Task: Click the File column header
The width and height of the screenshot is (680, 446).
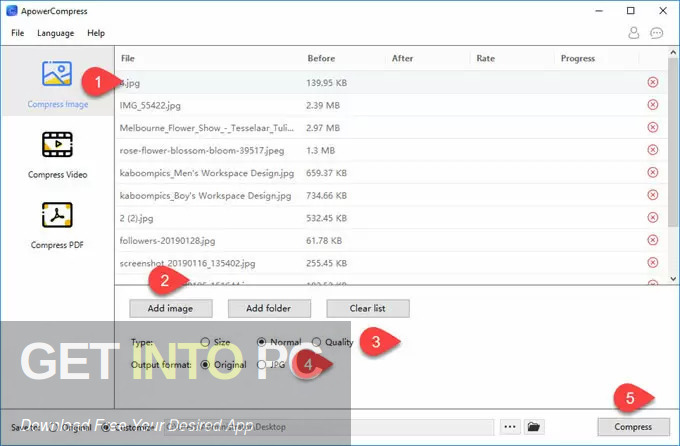Action: [x=128, y=59]
